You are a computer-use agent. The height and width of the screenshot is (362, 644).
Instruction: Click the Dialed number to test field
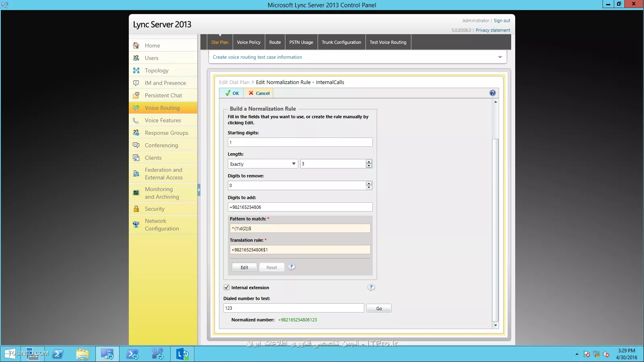[x=294, y=308]
